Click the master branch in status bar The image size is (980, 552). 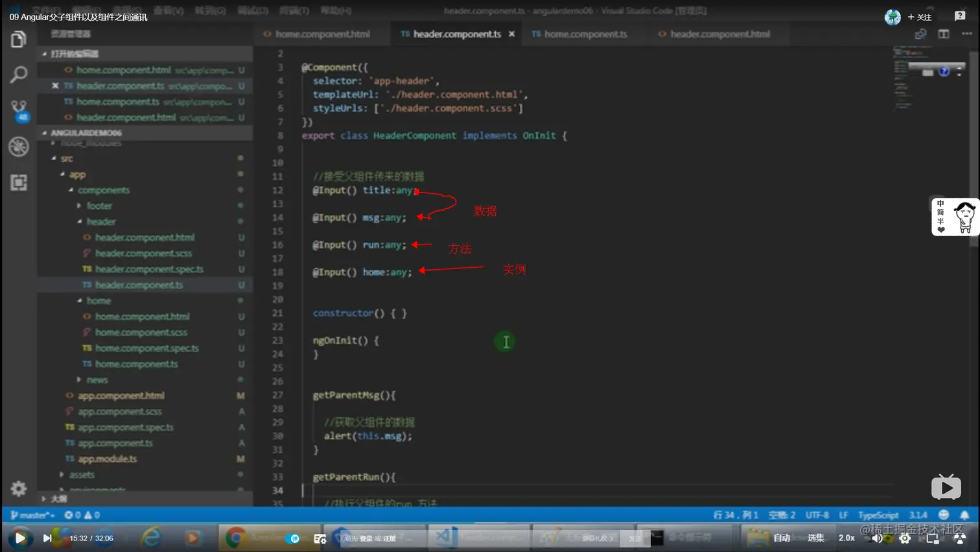click(32, 515)
